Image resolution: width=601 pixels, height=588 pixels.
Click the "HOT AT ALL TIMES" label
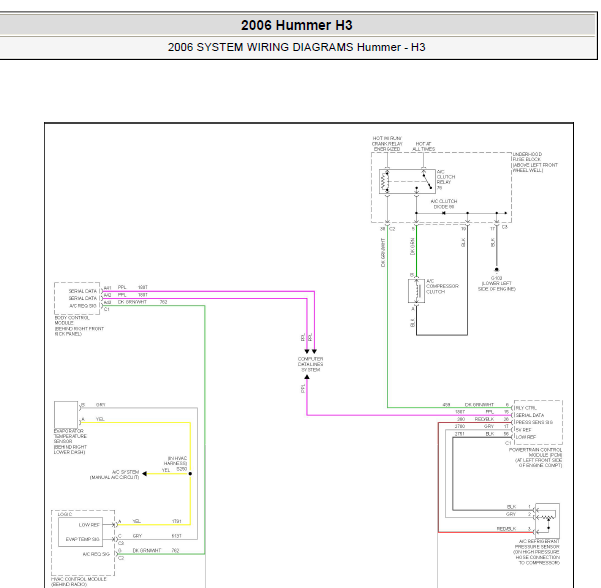click(x=424, y=146)
